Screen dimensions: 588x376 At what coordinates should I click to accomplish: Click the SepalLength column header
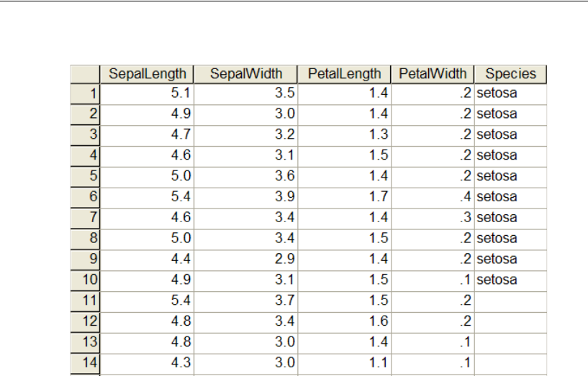[x=147, y=73]
